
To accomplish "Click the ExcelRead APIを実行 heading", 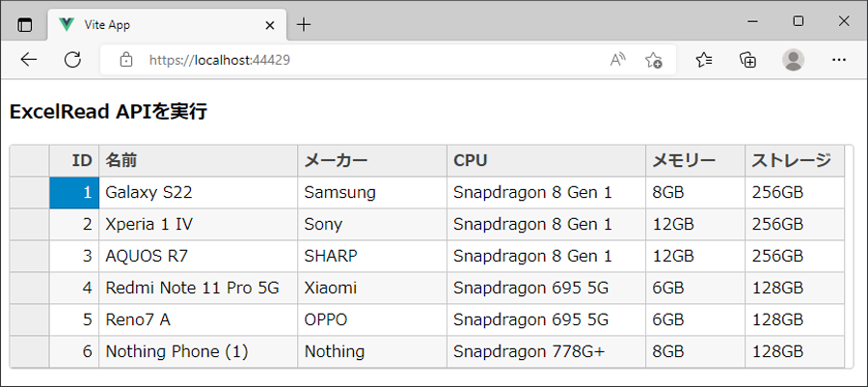I will point(108,112).
